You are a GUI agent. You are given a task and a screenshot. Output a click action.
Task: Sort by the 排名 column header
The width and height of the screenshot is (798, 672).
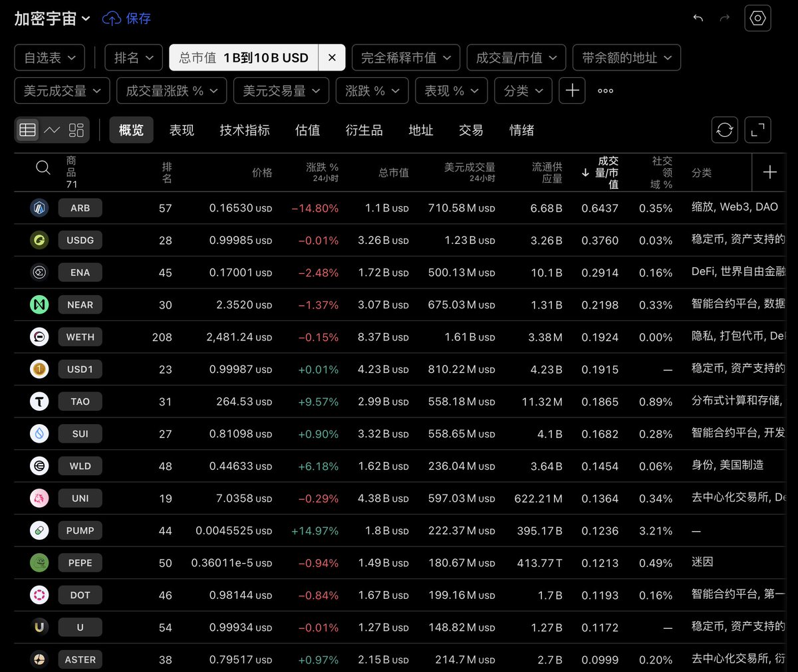pyautogui.click(x=167, y=172)
